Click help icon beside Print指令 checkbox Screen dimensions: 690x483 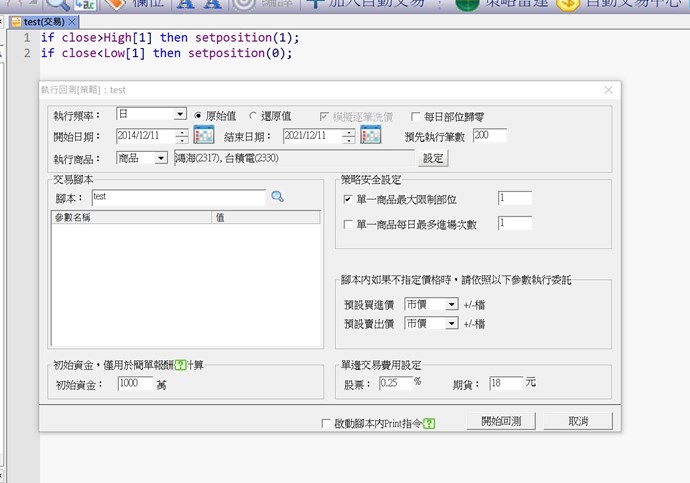click(x=429, y=423)
